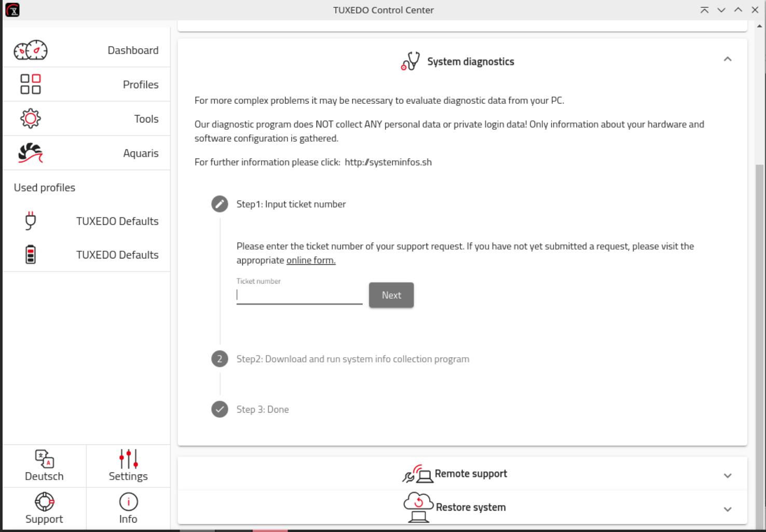
Task: Click the Tools gear icon
Action: point(31,118)
